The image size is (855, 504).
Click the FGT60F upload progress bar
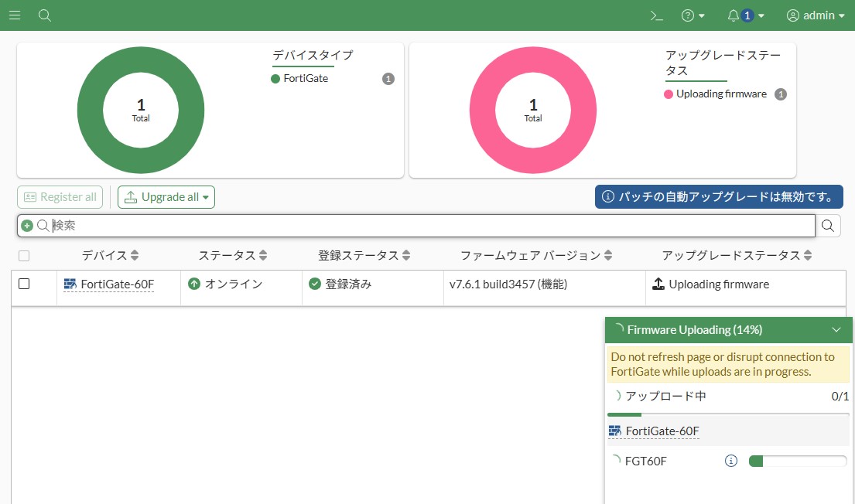797,461
